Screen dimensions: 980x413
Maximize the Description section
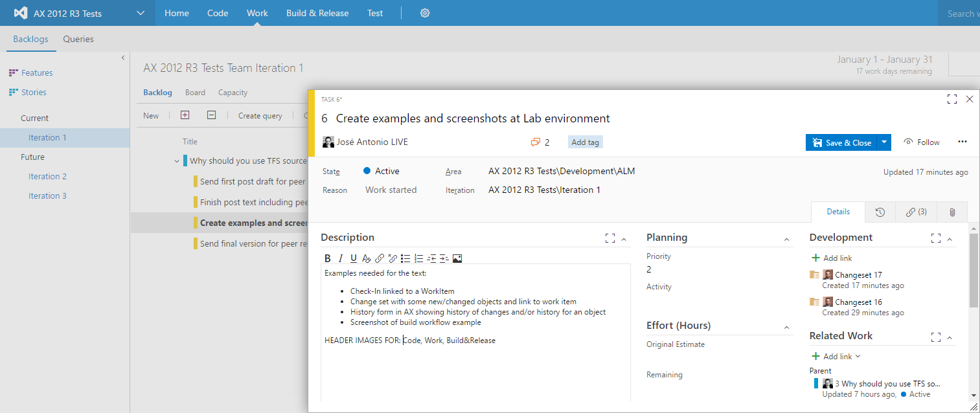[x=610, y=239]
